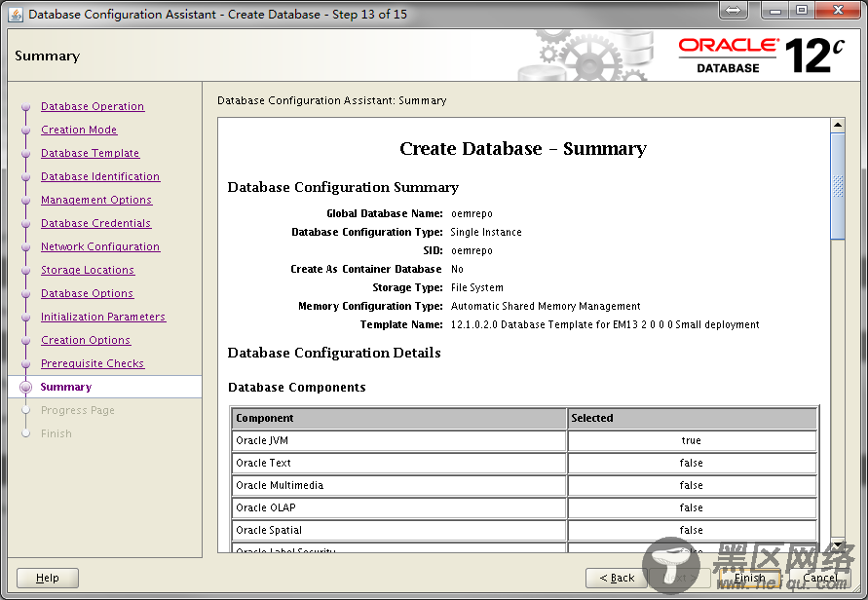Click the Container Database value 'No'
Screen dimensions: 868x600
pyautogui.click(x=457, y=269)
